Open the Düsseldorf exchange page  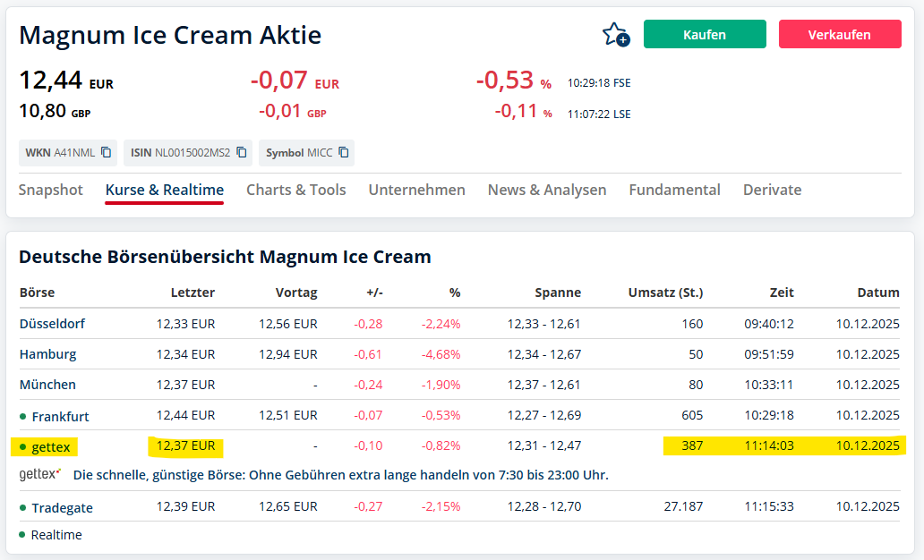pyautogui.click(x=52, y=323)
